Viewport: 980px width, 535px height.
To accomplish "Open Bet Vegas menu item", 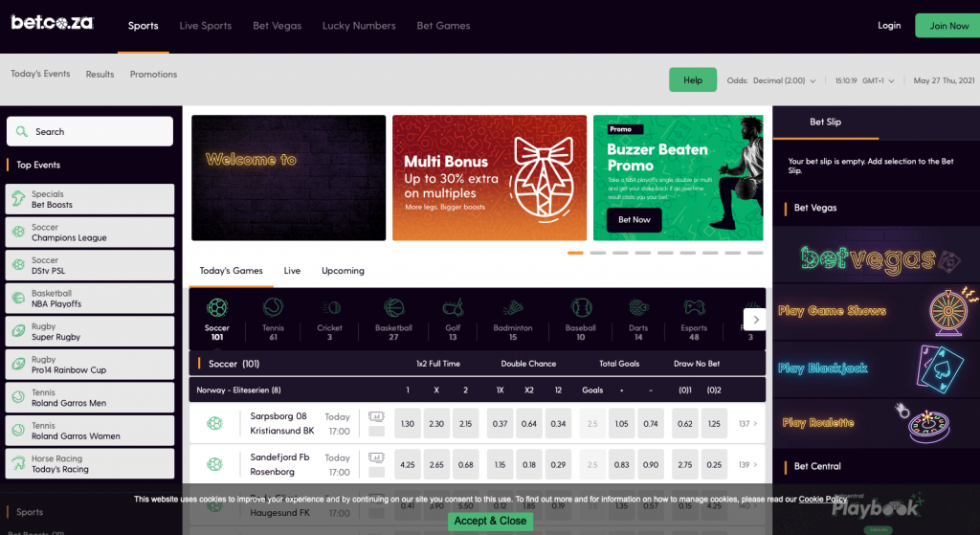I will pyautogui.click(x=277, y=26).
